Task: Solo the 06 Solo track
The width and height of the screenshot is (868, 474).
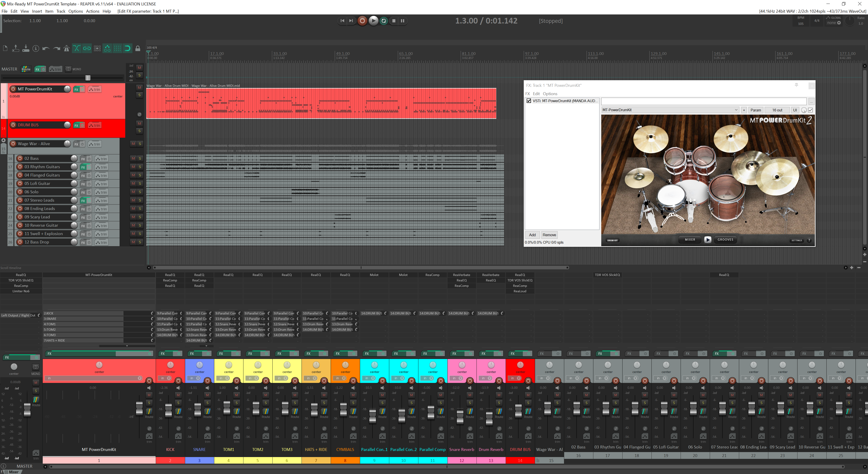Action: 140,192
